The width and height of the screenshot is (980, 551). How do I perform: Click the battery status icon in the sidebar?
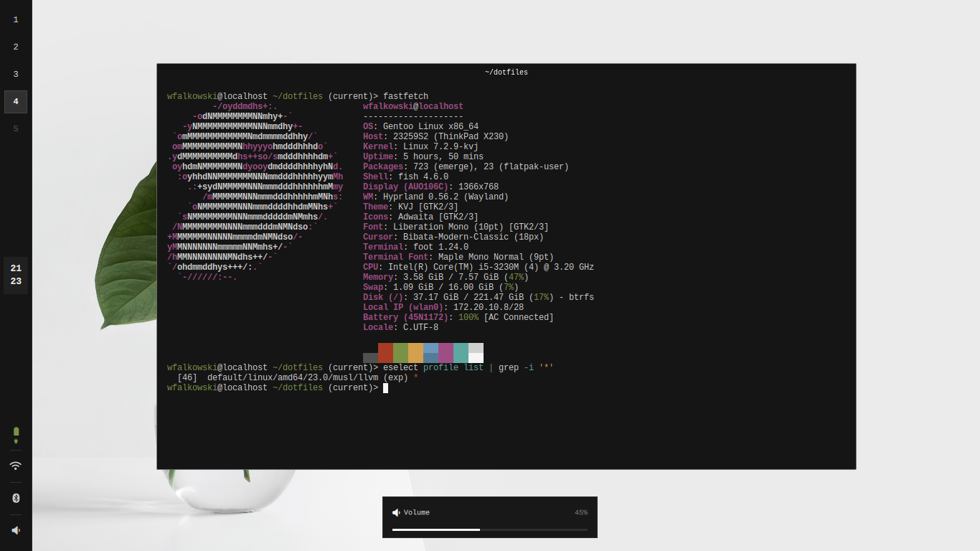tap(16, 435)
